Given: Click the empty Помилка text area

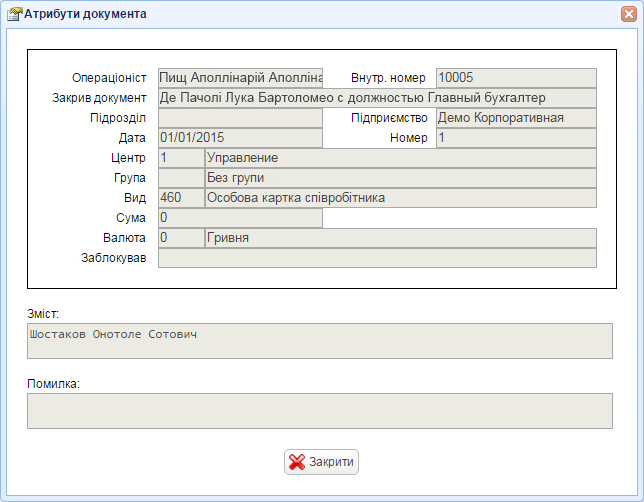Looking at the screenshot, I should [320, 411].
